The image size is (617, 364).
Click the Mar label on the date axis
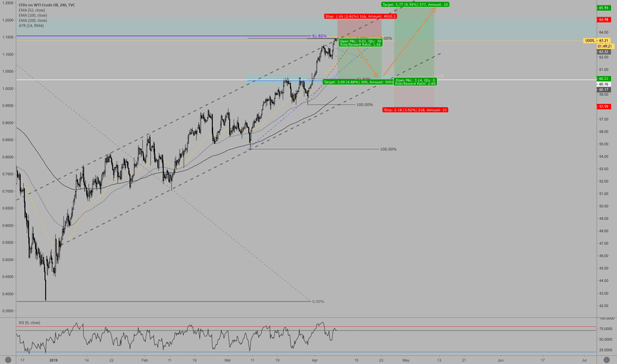[x=228, y=360]
